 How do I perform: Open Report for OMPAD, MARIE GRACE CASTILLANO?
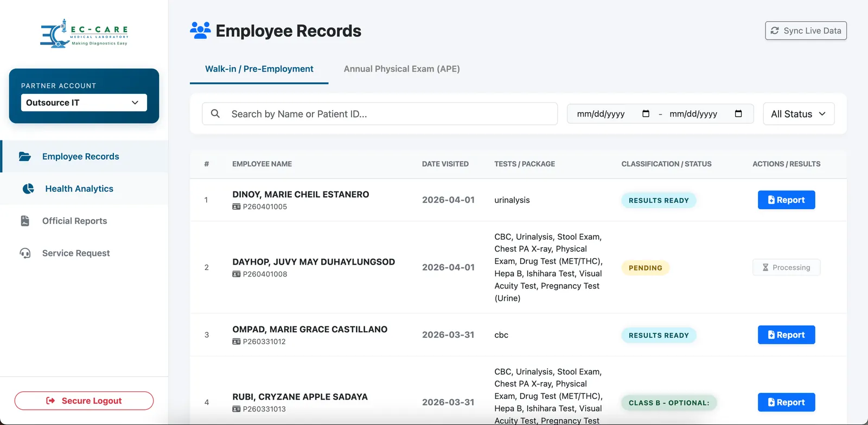(x=786, y=335)
